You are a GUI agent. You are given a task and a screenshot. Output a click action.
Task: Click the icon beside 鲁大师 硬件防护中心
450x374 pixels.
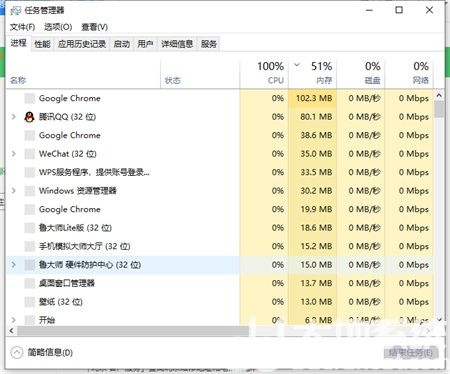[x=30, y=265]
